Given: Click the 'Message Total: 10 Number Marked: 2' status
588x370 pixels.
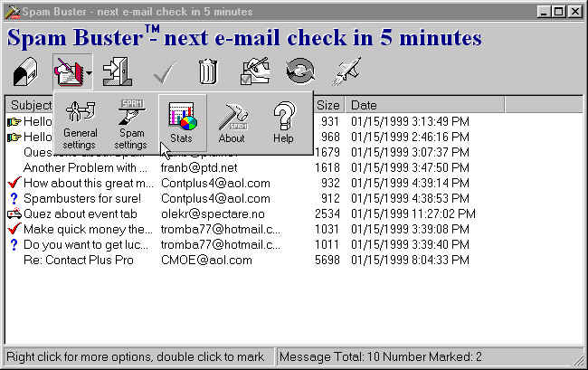Looking at the screenshot, I should (x=381, y=356).
